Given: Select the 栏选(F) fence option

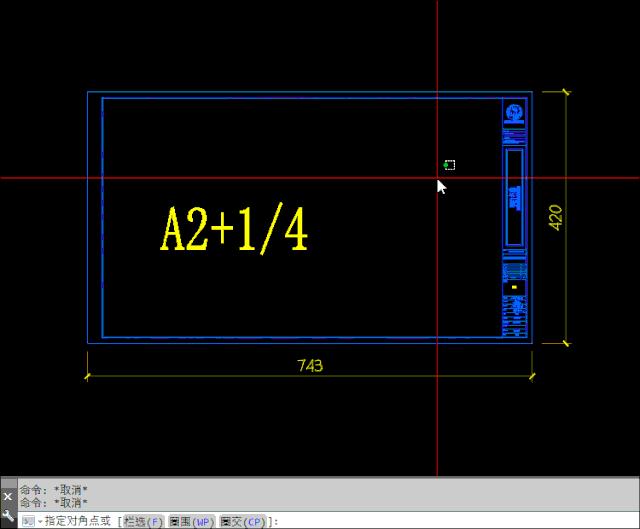Looking at the screenshot, I should (143, 522).
